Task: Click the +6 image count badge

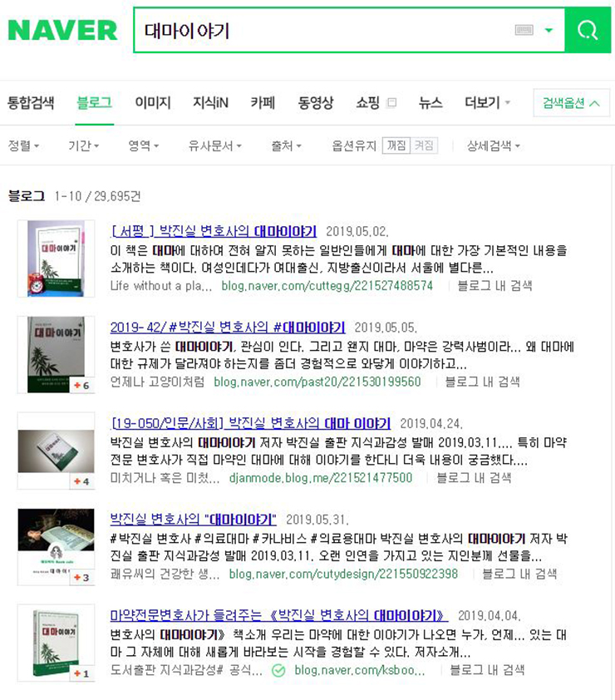Action: pyautogui.click(x=81, y=385)
